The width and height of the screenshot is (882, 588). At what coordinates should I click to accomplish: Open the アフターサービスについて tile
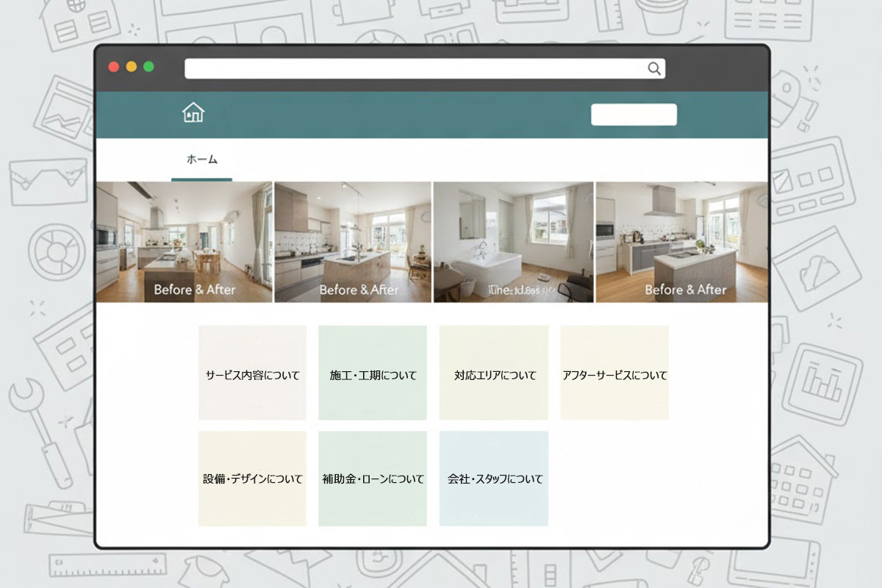(614, 373)
